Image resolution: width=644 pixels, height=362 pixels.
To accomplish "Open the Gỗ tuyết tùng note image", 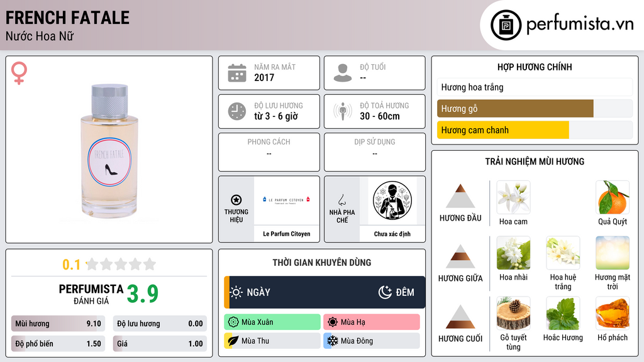I will [513, 313].
